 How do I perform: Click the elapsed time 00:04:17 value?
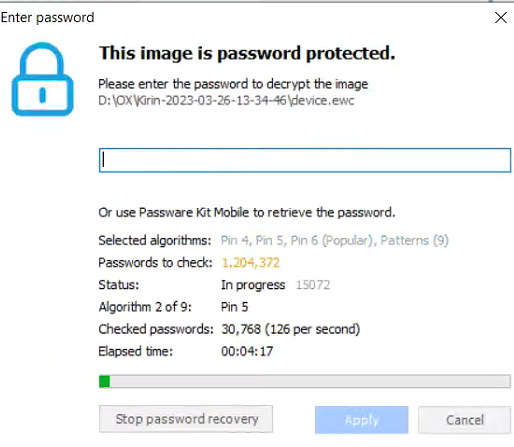[x=247, y=351]
